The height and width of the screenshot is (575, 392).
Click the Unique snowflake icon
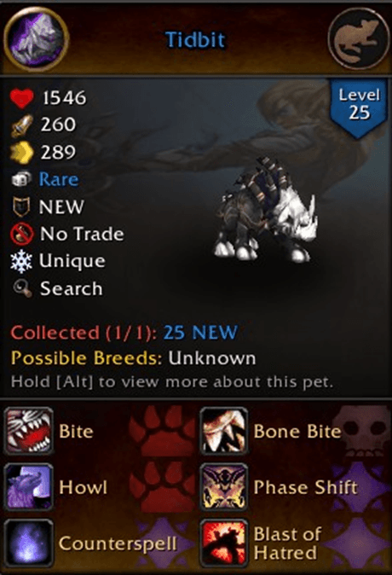[21, 261]
